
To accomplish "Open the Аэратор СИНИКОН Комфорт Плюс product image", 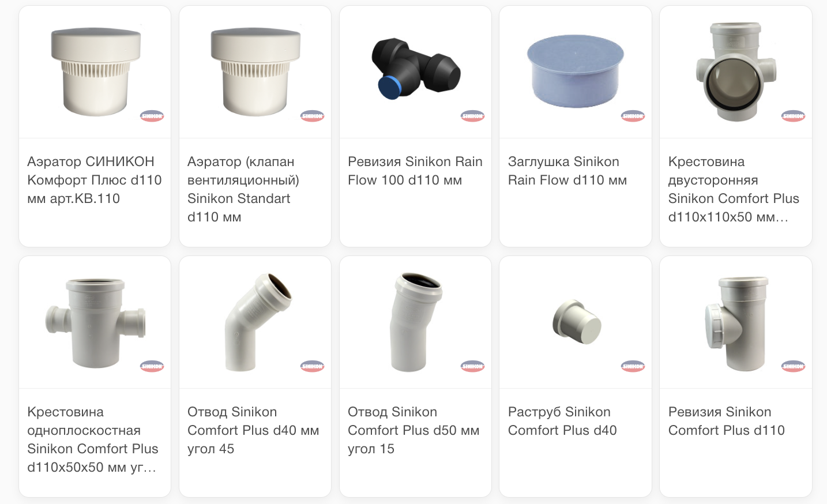I will tap(95, 72).
